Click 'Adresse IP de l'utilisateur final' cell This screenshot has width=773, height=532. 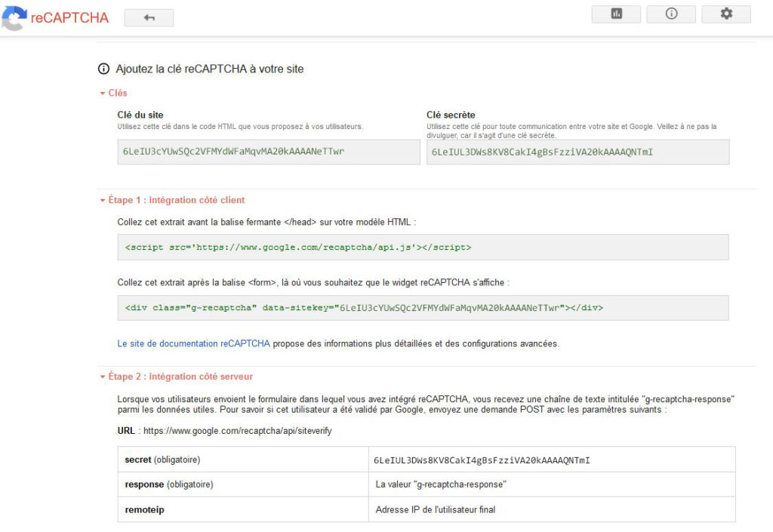pyautogui.click(x=552, y=510)
